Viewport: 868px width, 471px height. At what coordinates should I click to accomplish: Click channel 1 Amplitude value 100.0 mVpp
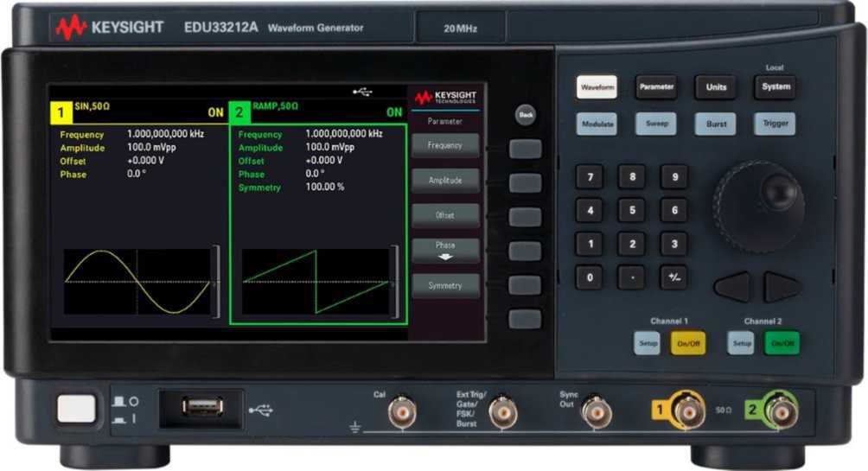click(151, 147)
